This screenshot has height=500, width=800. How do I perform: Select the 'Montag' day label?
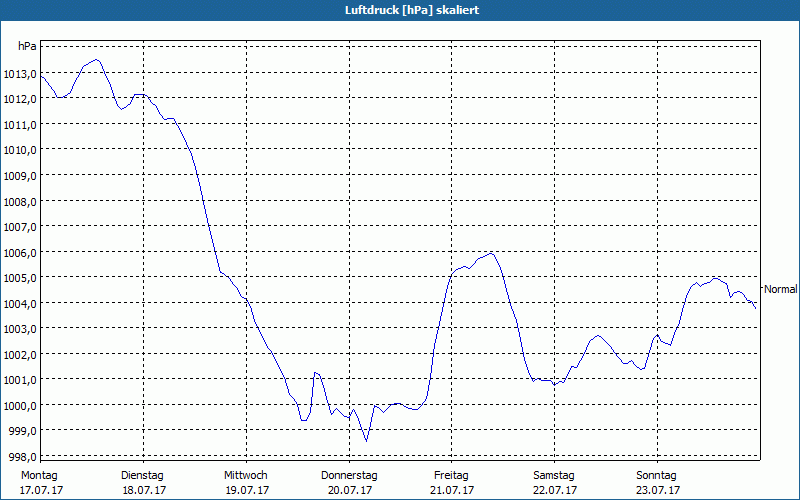39,476
